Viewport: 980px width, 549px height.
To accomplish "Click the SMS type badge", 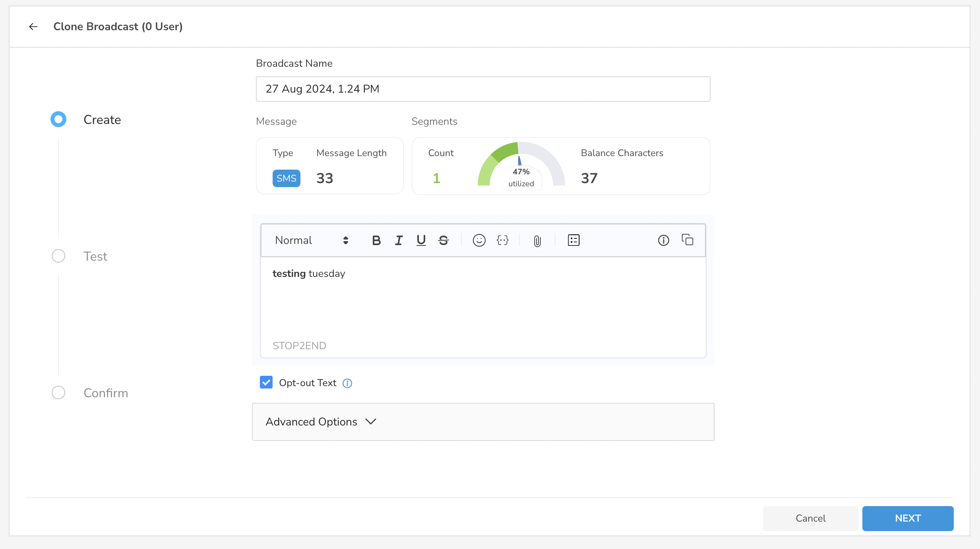I will [286, 178].
